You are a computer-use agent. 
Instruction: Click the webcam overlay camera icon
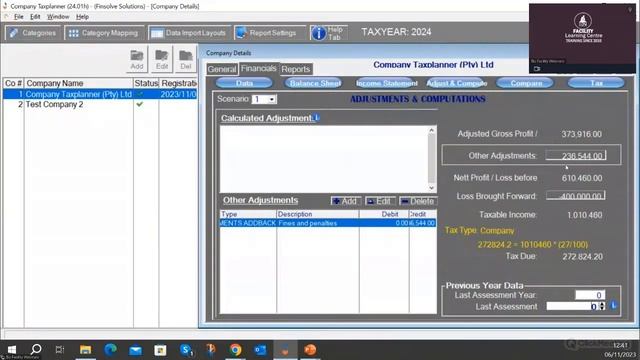(x=537, y=69)
